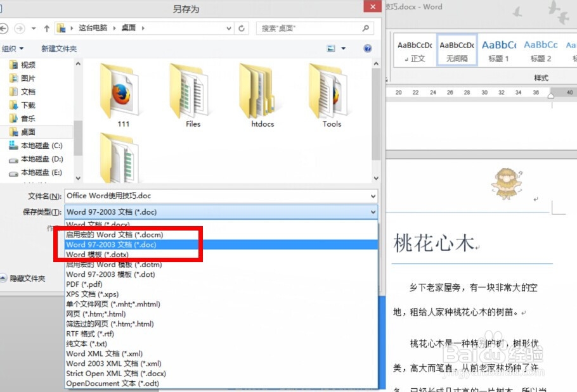Image resolution: width=577 pixels, height=392 pixels.
Task: Select 桌面 in navigation pane
Action: pos(23,132)
